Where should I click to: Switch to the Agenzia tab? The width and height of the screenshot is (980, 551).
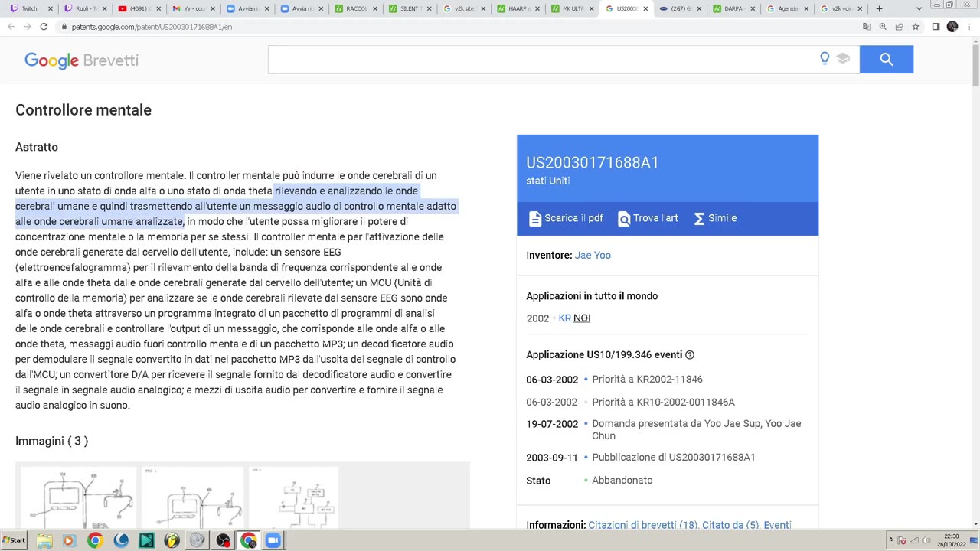point(788,8)
